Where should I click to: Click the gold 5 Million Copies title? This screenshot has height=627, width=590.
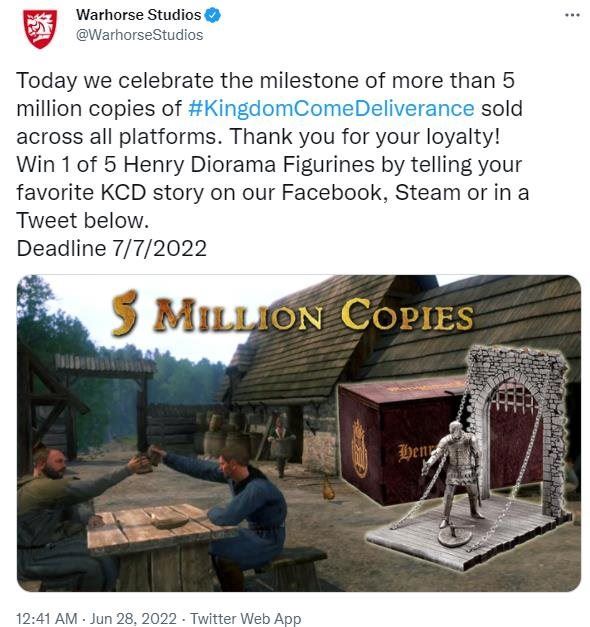point(292,315)
